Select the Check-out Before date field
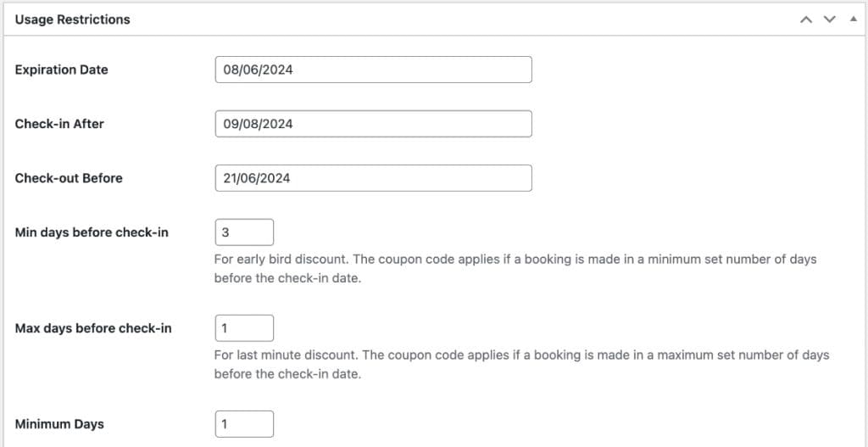The width and height of the screenshot is (868, 447). pyautogui.click(x=373, y=178)
